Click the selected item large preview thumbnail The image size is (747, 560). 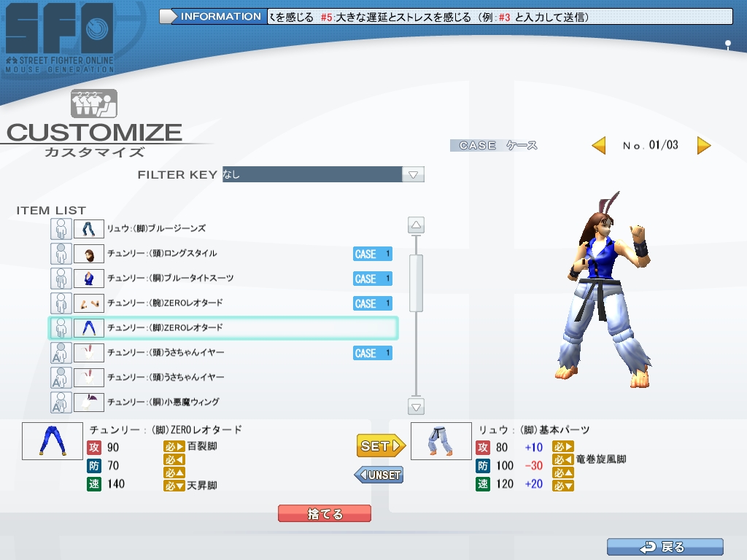[x=53, y=441]
